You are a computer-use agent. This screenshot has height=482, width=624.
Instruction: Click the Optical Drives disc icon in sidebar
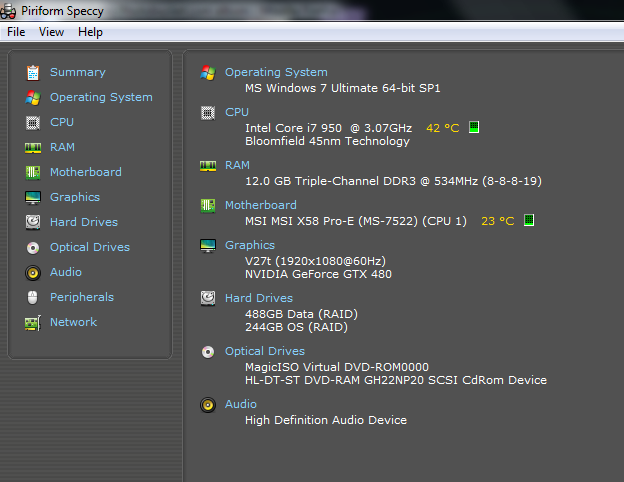tap(33, 247)
